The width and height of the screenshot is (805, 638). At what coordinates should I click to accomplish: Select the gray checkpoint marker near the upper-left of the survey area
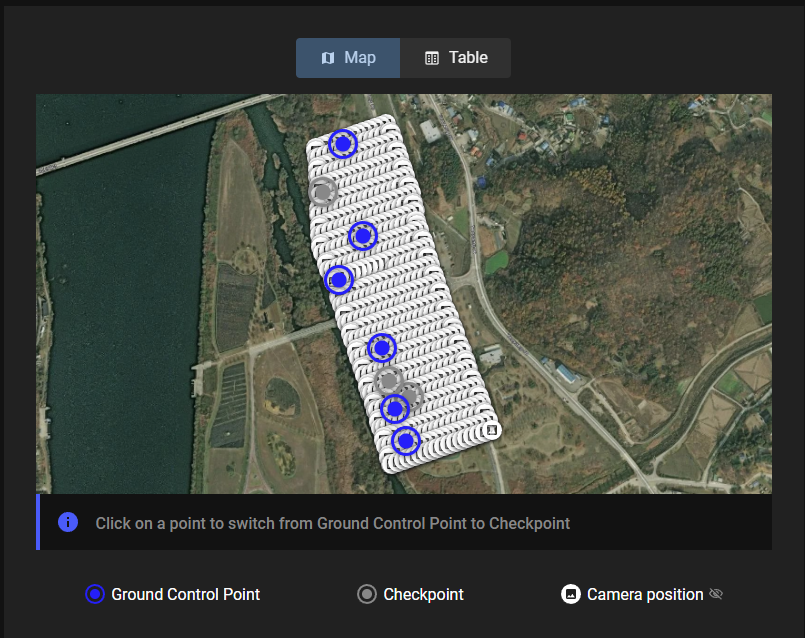322,190
